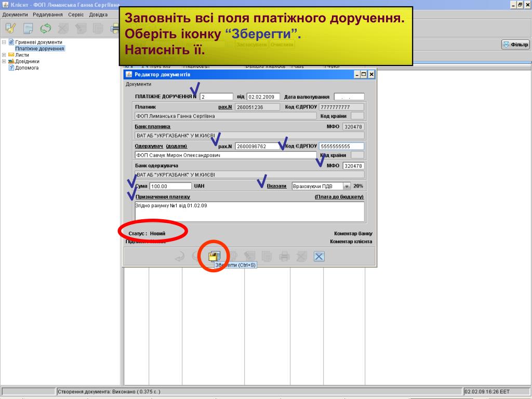Click the greyed sign icon in main toolbar
Image resolution: width=532 pixels, height=399 pixels.
point(81,28)
